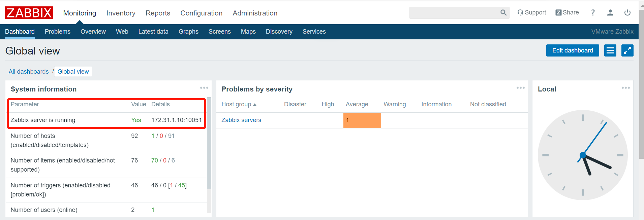Screen dimensions: 644x220
Task: Click the orange Average problem count cell
Action: [x=362, y=120]
